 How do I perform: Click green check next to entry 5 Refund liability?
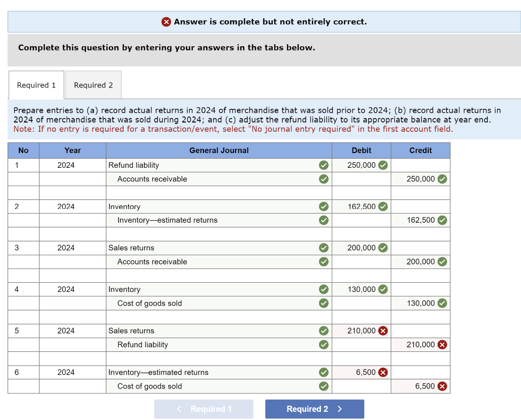(x=324, y=345)
